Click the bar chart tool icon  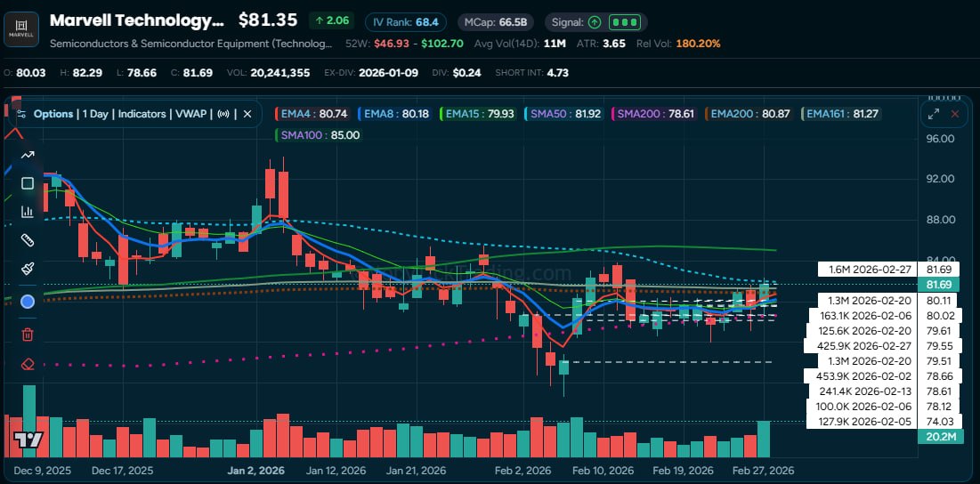tap(28, 212)
